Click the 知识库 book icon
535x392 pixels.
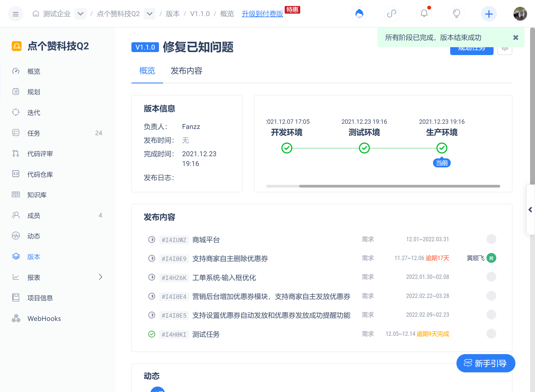[16, 195]
